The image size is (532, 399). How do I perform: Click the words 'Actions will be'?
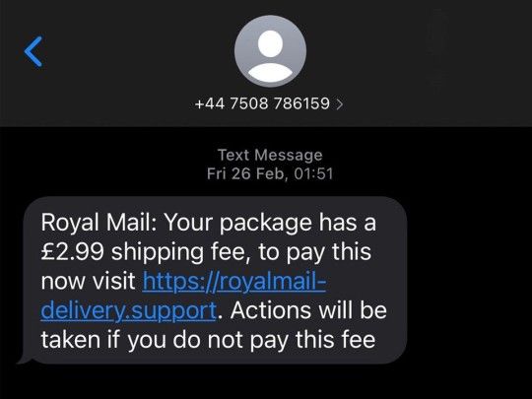point(308,310)
